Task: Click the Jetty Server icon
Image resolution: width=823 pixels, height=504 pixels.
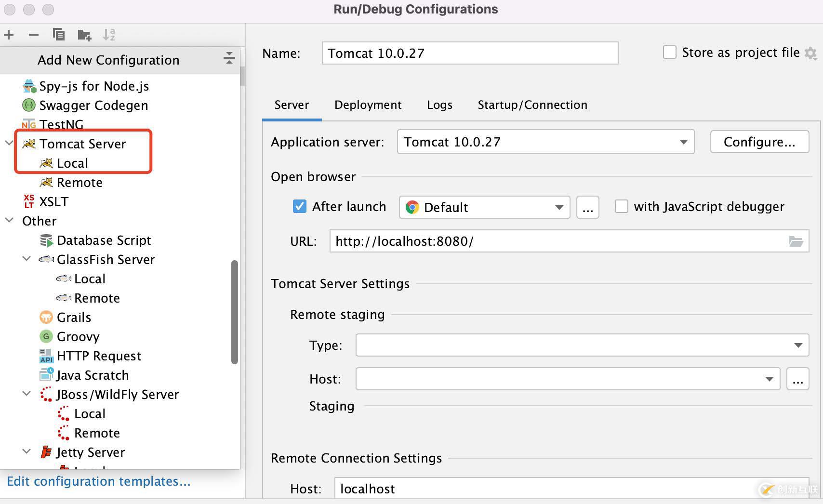Action: 46,452
